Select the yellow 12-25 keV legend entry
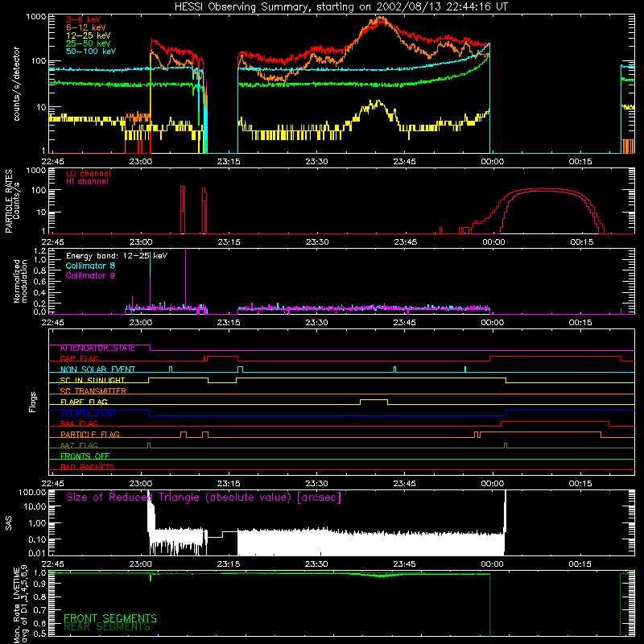This screenshot has width=644, height=644. (x=88, y=35)
